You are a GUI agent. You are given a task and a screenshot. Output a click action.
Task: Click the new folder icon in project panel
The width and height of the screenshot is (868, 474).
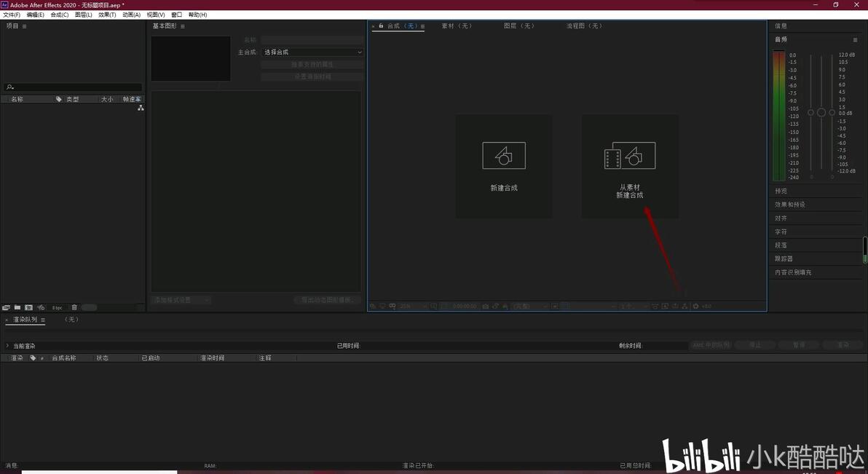[x=17, y=307]
